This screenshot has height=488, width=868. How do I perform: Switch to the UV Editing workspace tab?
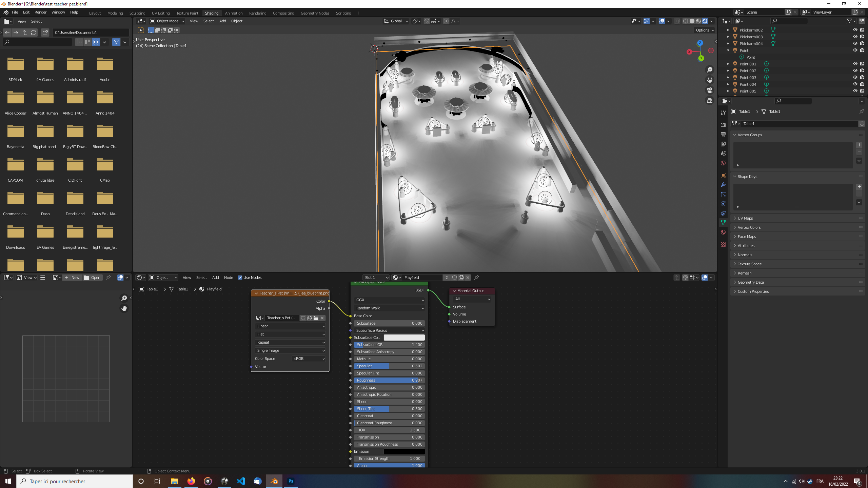tap(160, 13)
